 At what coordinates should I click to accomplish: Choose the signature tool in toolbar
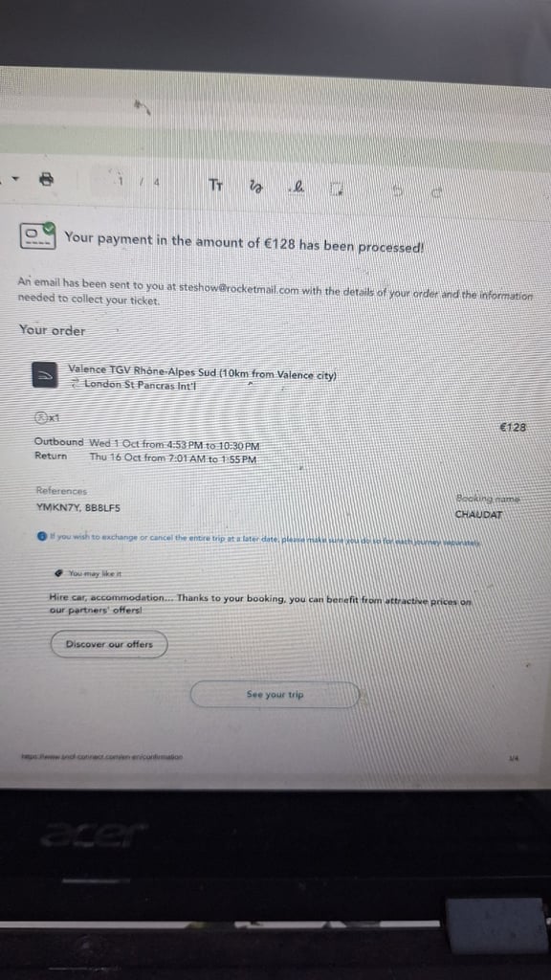(298, 187)
